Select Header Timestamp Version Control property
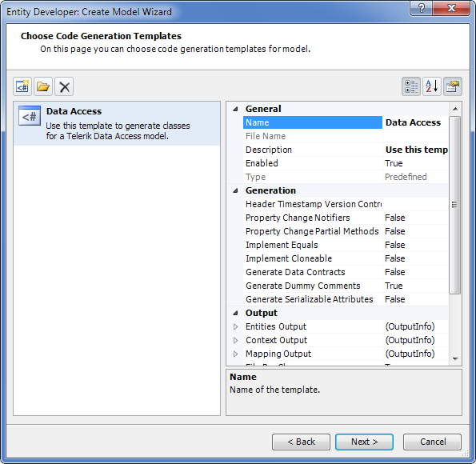The height and width of the screenshot is (464, 476). coord(313,204)
